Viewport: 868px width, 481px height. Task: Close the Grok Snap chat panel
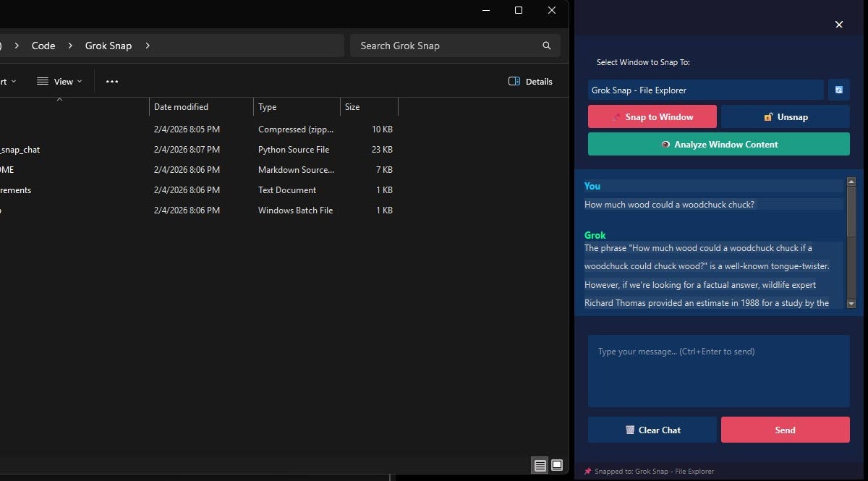[839, 25]
